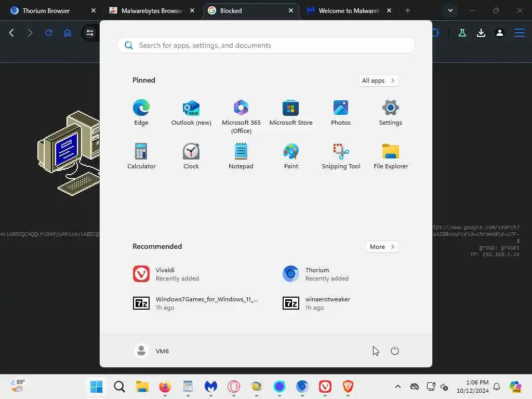Open Settings from the pinned apps

coord(391,113)
